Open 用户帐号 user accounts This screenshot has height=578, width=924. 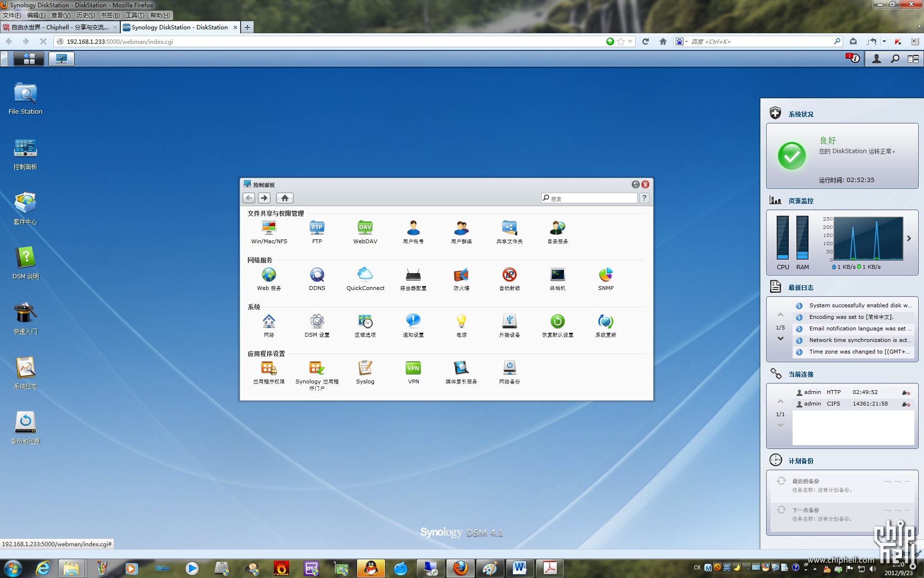(x=413, y=232)
